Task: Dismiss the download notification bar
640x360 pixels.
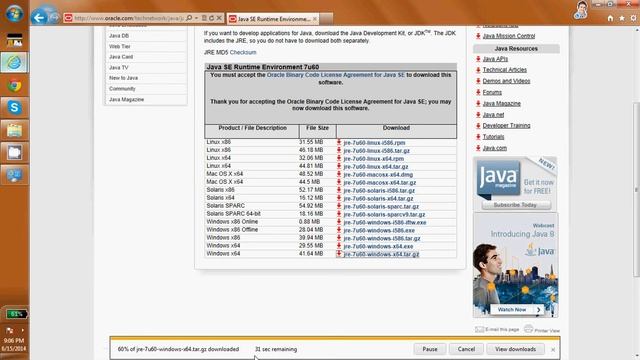Action: coord(553,350)
